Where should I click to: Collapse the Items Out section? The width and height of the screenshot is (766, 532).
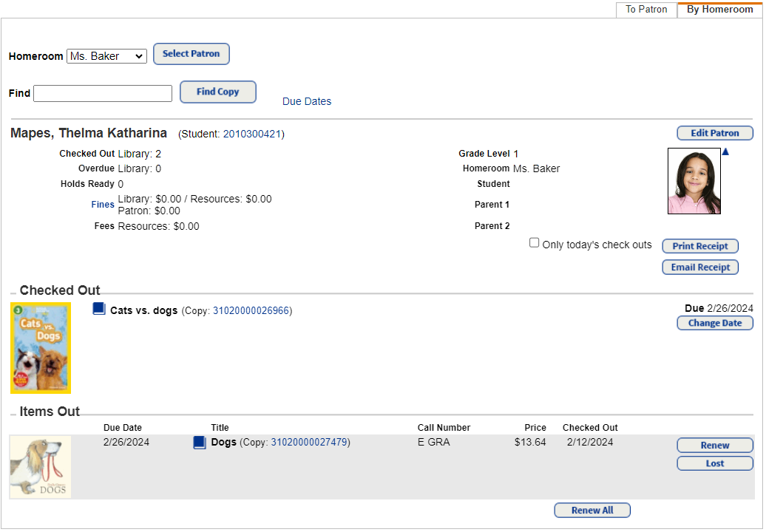[x=13, y=412]
